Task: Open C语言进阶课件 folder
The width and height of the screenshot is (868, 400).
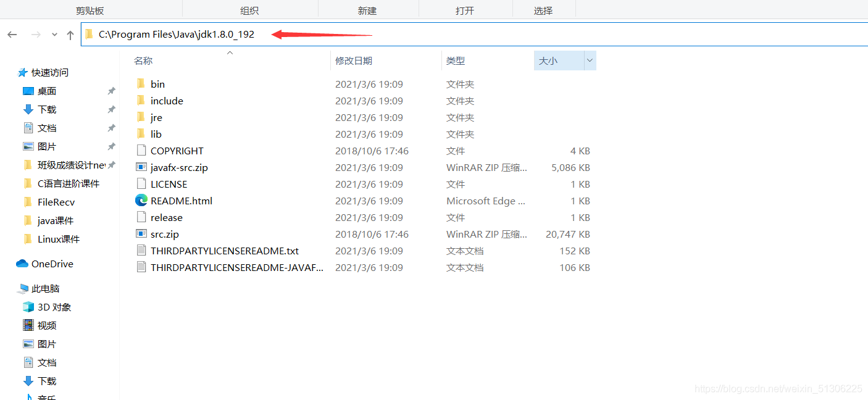Action: point(69,183)
